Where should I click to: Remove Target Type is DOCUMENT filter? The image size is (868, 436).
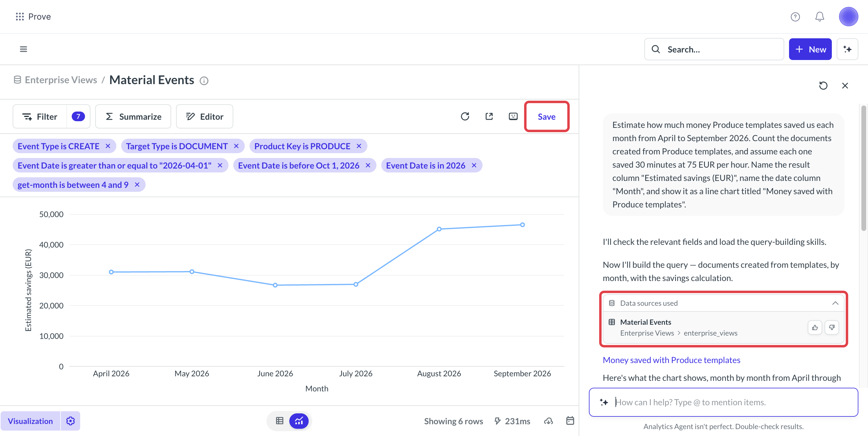pos(236,146)
